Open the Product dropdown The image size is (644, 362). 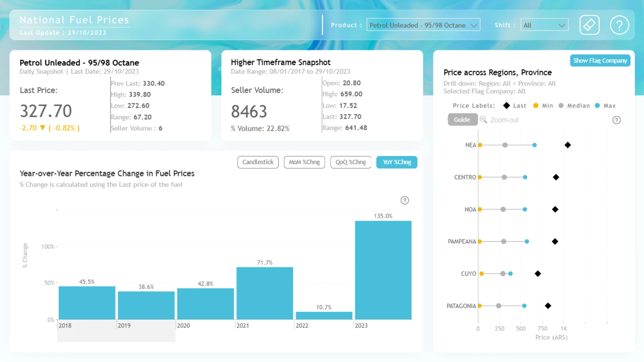coord(423,25)
